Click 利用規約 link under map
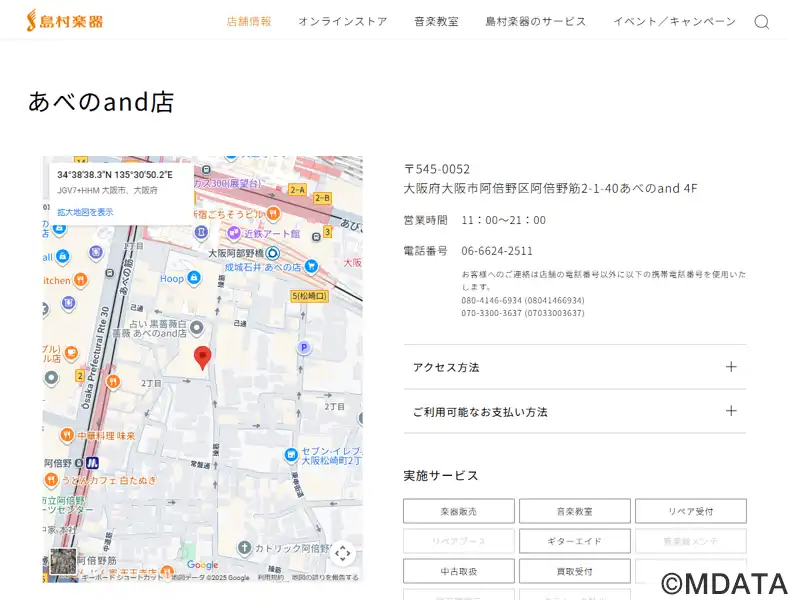The image size is (800, 600). click(x=270, y=578)
